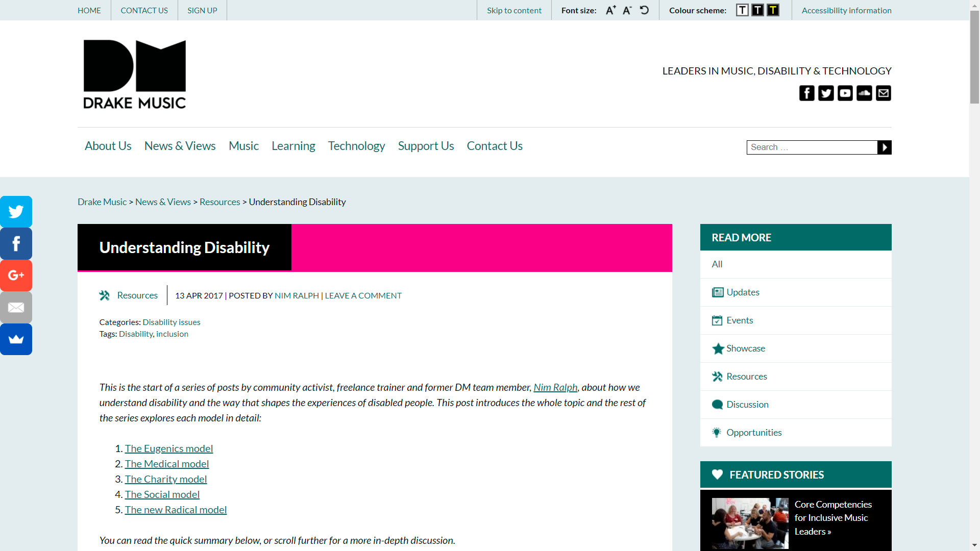
Task: Open the Technology menu item
Action: coord(356,146)
